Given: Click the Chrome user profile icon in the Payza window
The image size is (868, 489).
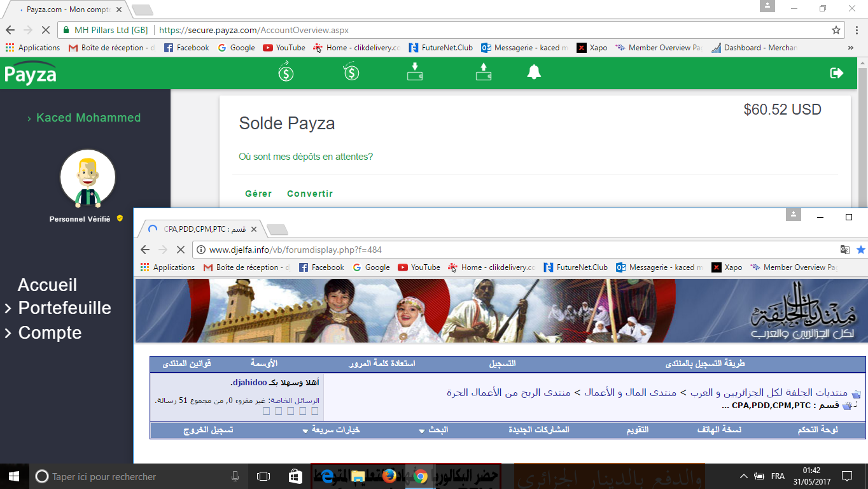Looking at the screenshot, I should tap(768, 6).
